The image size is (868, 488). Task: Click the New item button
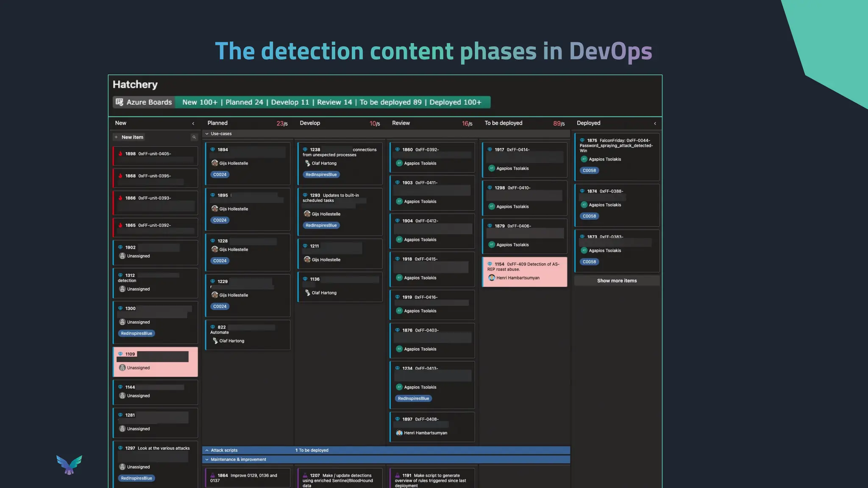tap(132, 137)
